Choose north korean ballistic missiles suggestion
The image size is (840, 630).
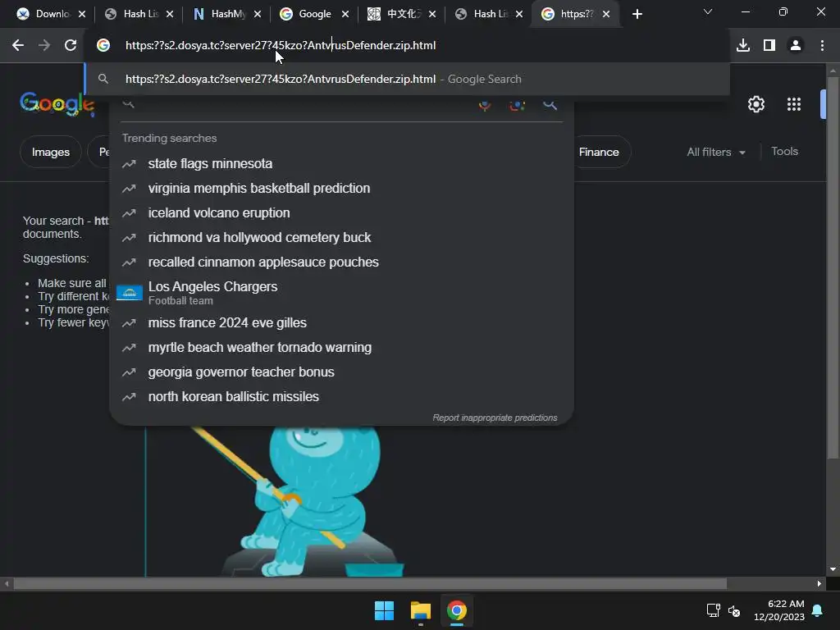tap(341, 397)
